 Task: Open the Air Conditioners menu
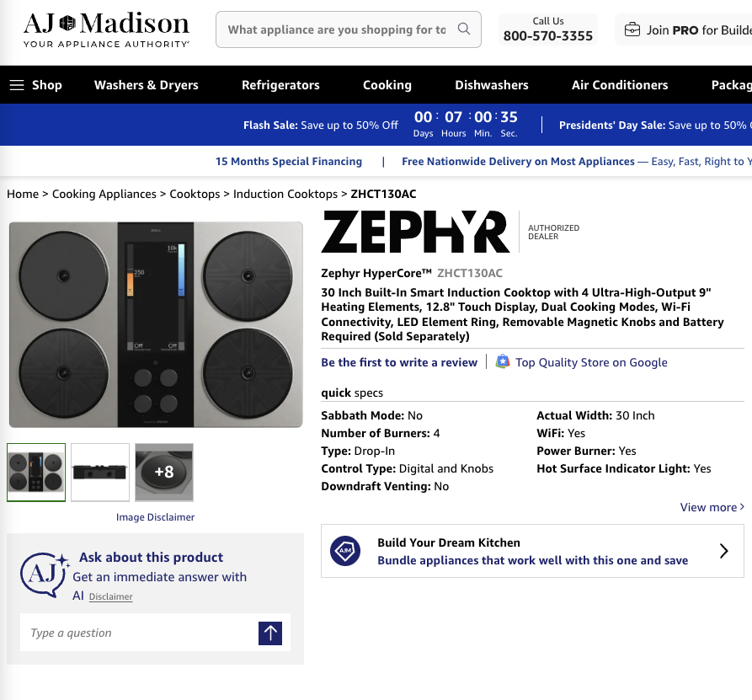point(620,85)
